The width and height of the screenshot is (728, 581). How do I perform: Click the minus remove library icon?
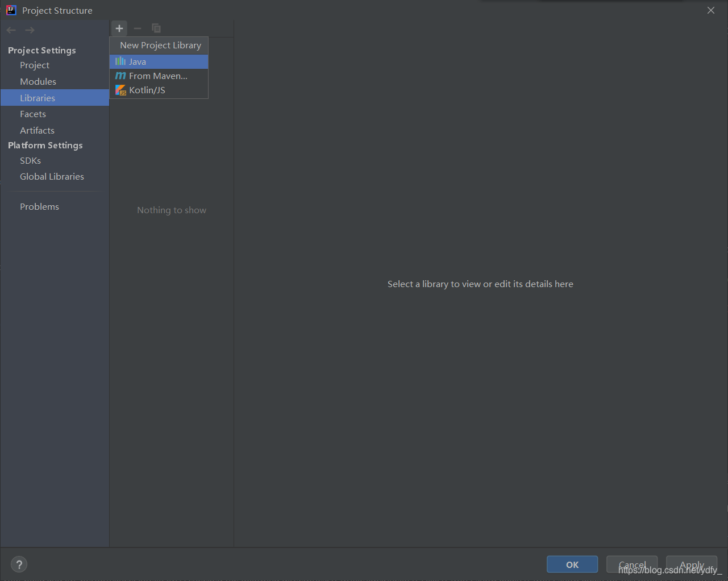(138, 28)
